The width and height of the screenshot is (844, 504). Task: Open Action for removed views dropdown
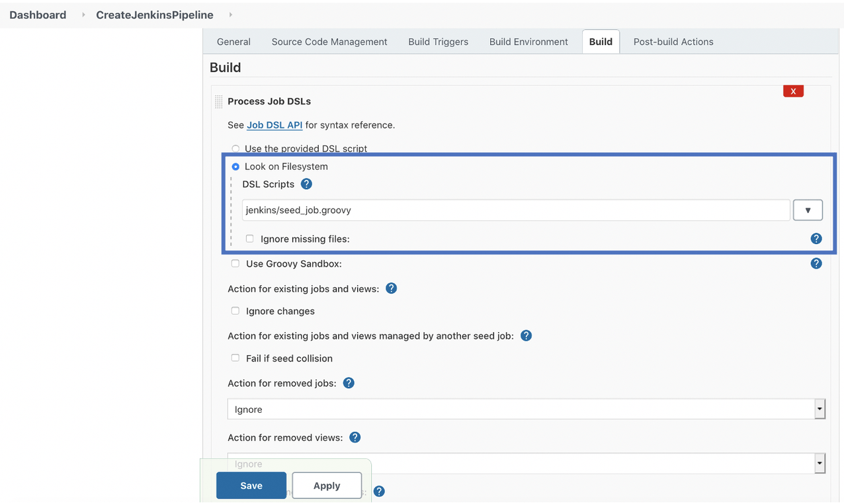pos(527,464)
